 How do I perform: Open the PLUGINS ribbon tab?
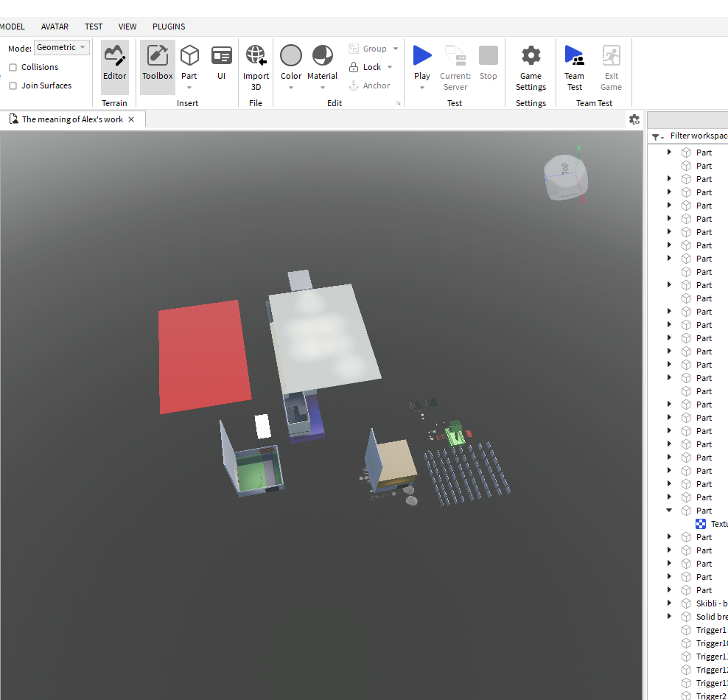169,27
